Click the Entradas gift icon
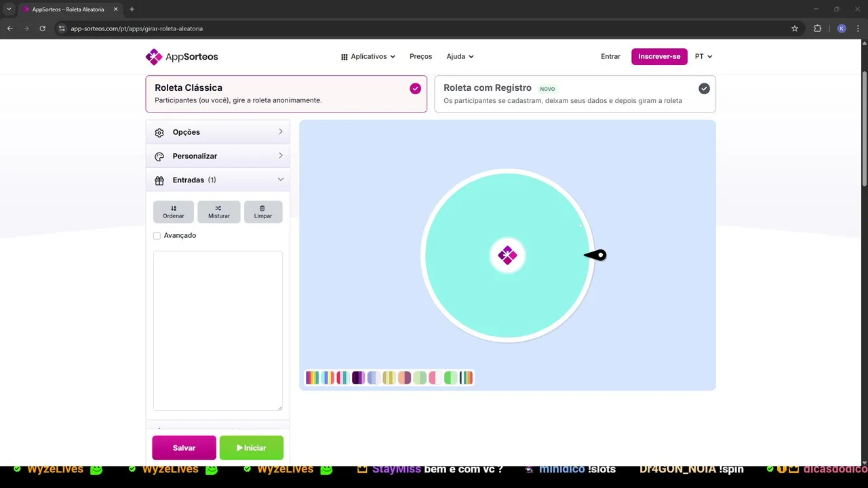Image resolution: width=868 pixels, height=488 pixels. coord(159,181)
